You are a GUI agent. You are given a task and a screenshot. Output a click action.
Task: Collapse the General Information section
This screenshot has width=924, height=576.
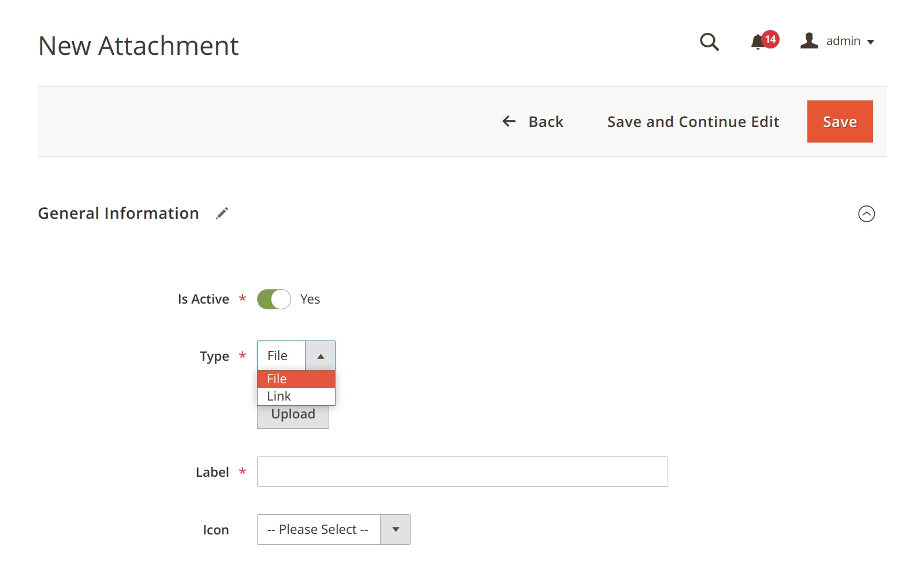[867, 214]
